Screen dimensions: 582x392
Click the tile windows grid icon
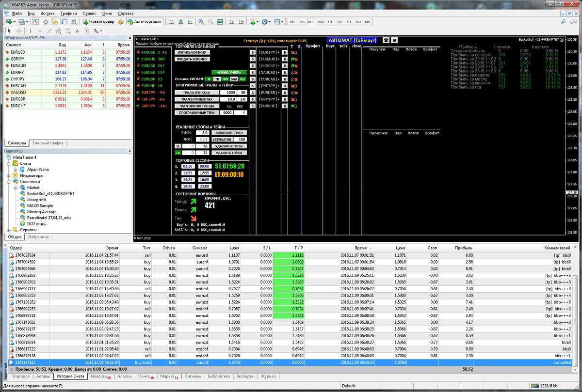[220, 22]
